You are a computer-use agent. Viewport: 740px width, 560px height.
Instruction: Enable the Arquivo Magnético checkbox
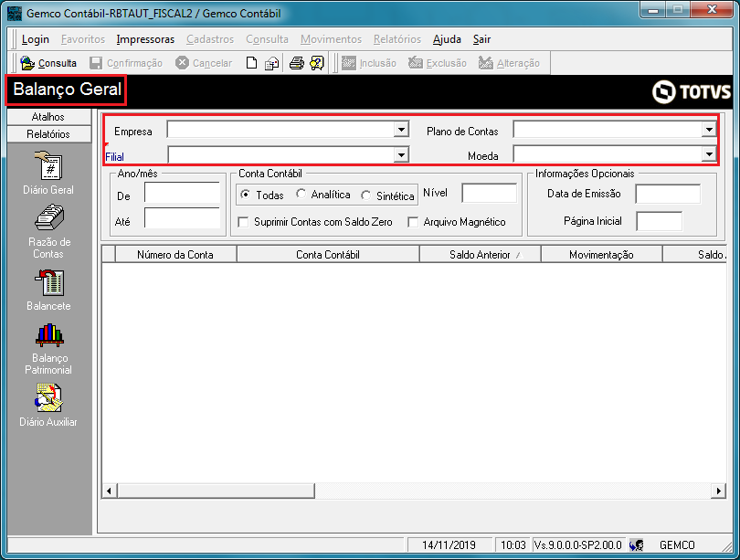413,222
